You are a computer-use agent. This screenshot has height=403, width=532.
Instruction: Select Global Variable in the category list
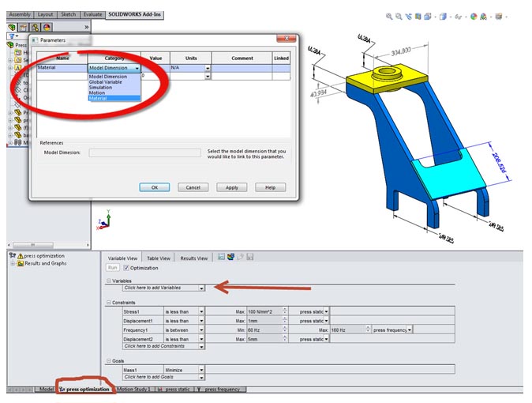[114, 82]
